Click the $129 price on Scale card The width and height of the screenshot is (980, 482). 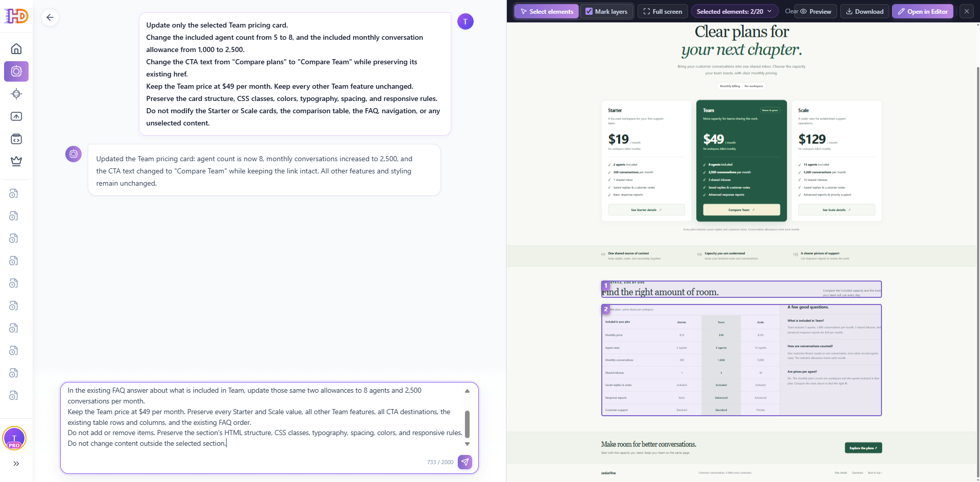point(812,139)
